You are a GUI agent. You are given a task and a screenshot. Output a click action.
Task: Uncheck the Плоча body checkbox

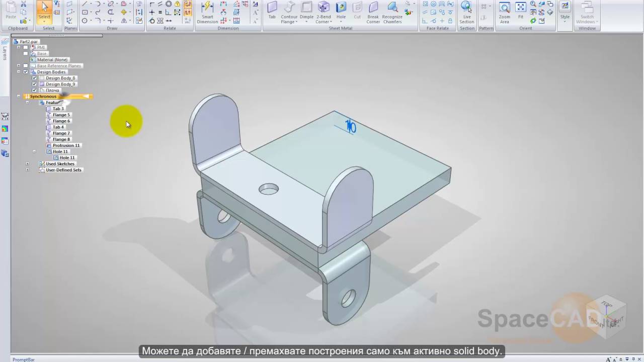(34, 90)
